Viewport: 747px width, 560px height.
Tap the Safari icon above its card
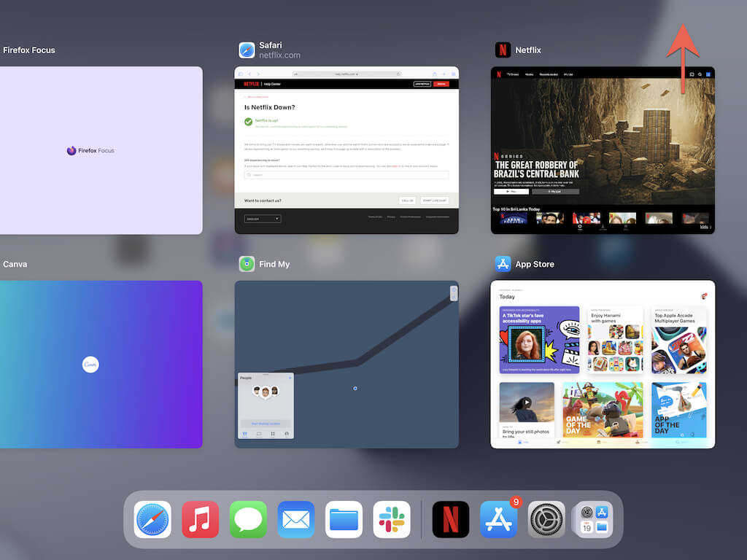pos(247,50)
